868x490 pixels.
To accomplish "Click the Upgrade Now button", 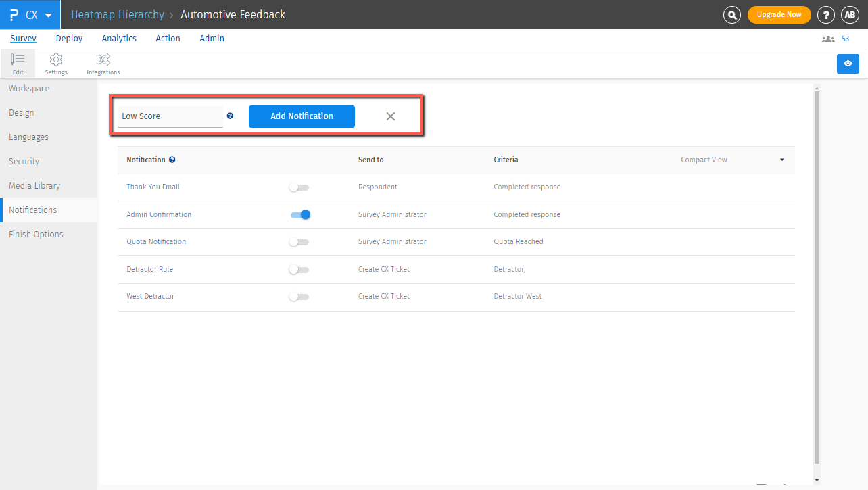I will [x=779, y=15].
